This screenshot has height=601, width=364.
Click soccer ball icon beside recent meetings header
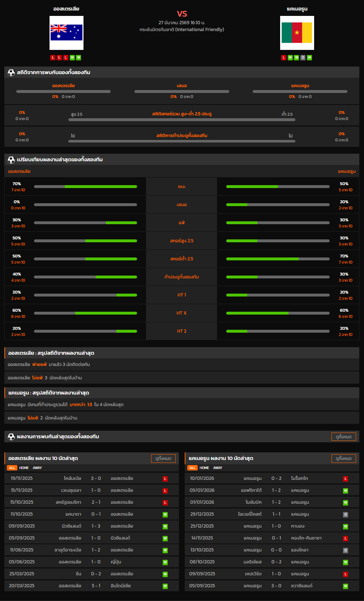tap(11, 437)
